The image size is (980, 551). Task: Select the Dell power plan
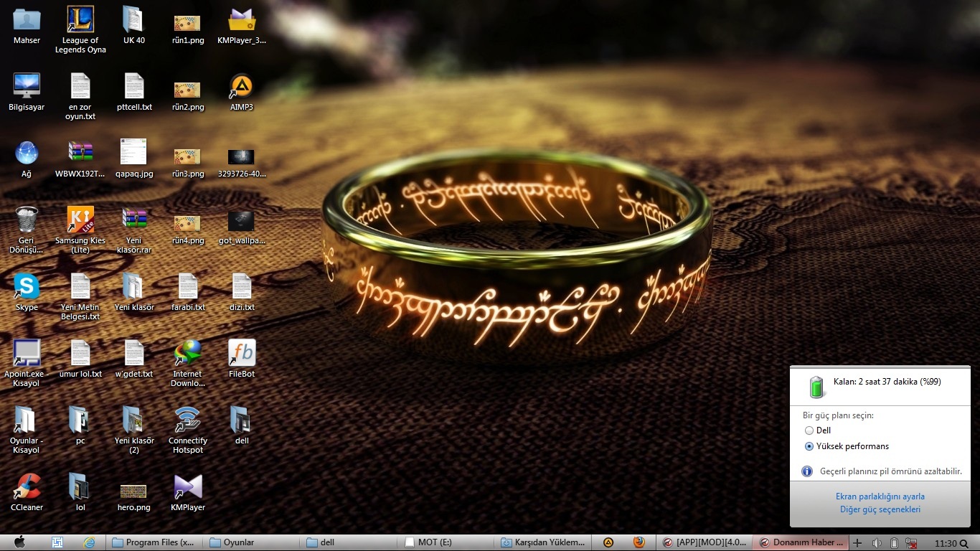point(818,430)
